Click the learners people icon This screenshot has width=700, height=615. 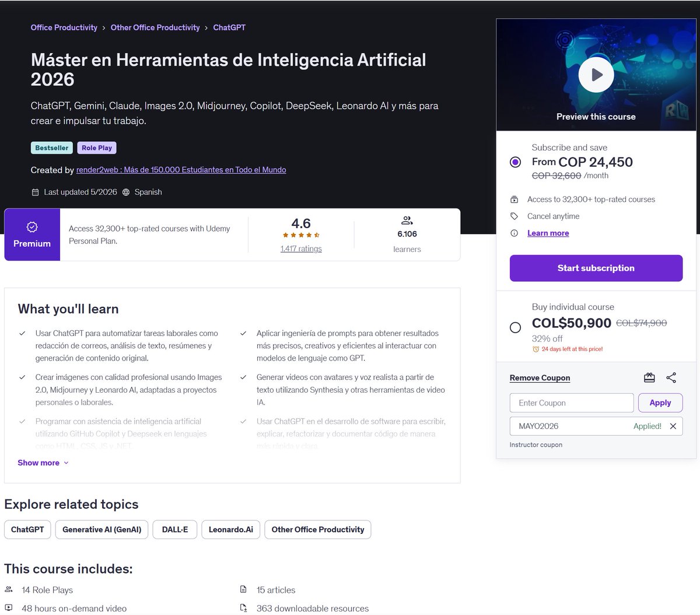(x=407, y=220)
